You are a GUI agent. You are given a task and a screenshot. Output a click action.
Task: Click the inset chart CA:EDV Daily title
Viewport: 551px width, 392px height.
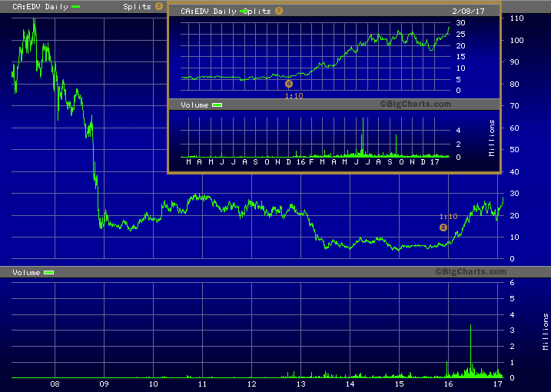click(209, 11)
